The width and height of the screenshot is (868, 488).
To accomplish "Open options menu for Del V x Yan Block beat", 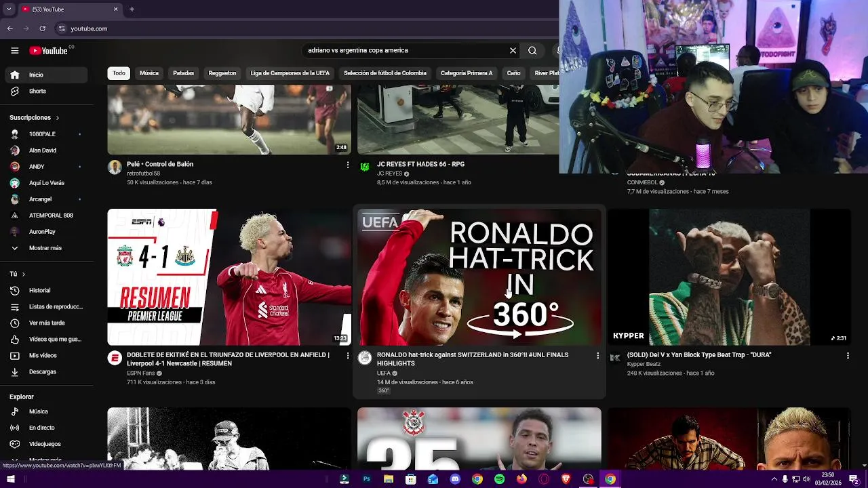I will (x=848, y=355).
